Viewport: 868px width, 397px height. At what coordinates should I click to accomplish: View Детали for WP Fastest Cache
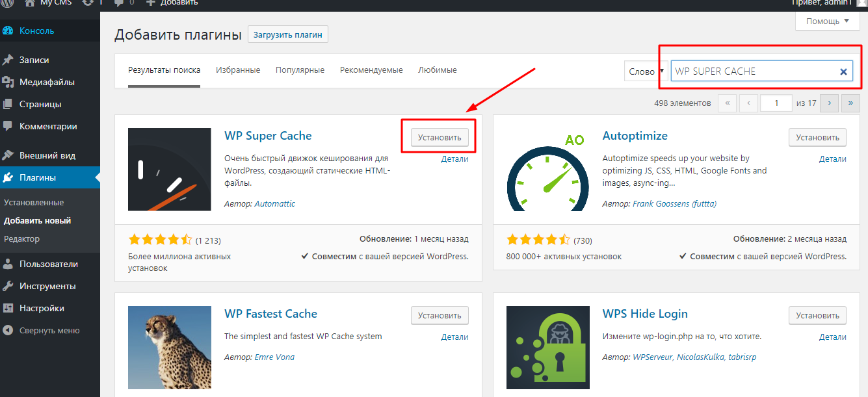454,337
